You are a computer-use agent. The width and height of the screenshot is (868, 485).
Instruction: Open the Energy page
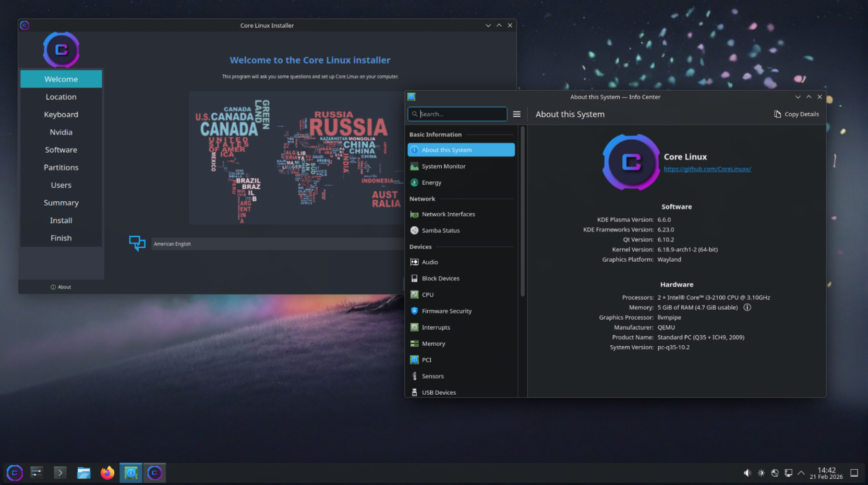tap(431, 183)
